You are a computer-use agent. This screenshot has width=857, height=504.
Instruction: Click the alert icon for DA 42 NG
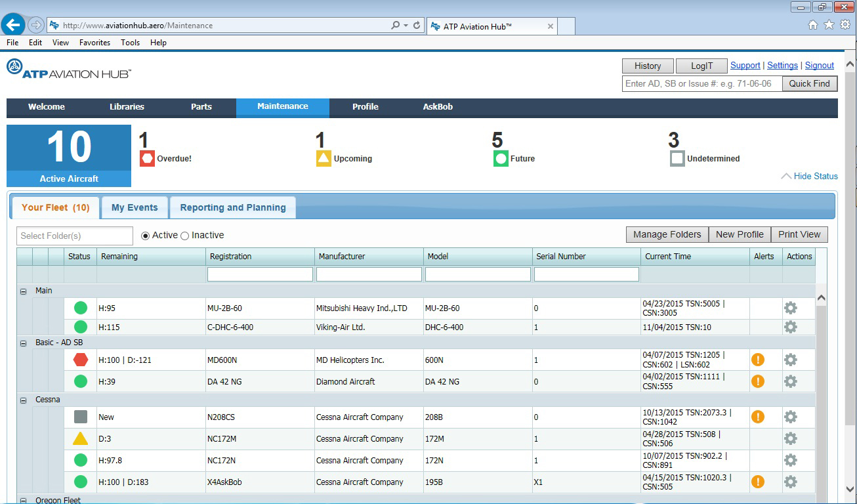[759, 381]
